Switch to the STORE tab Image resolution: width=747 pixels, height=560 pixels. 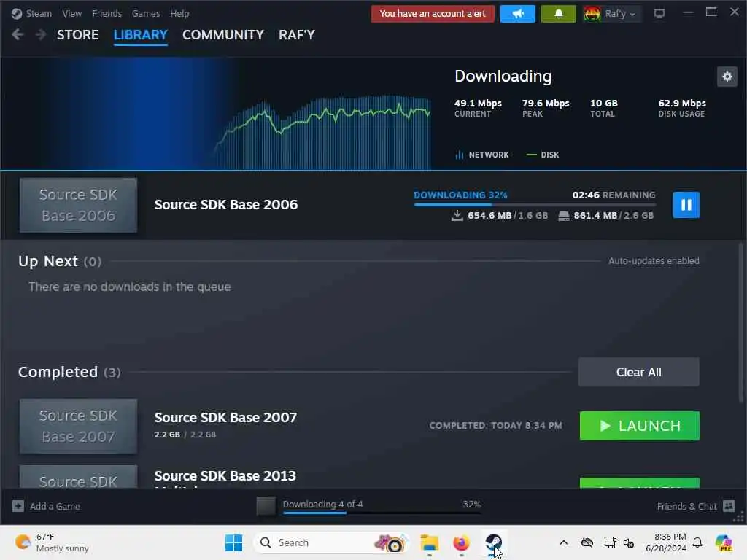[x=77, y=35]
